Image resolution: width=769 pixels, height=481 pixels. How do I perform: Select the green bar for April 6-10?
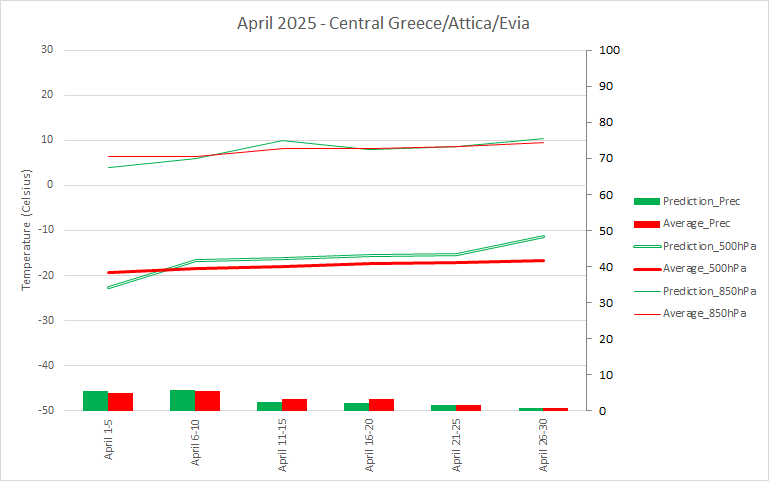[x=182, y=400]
